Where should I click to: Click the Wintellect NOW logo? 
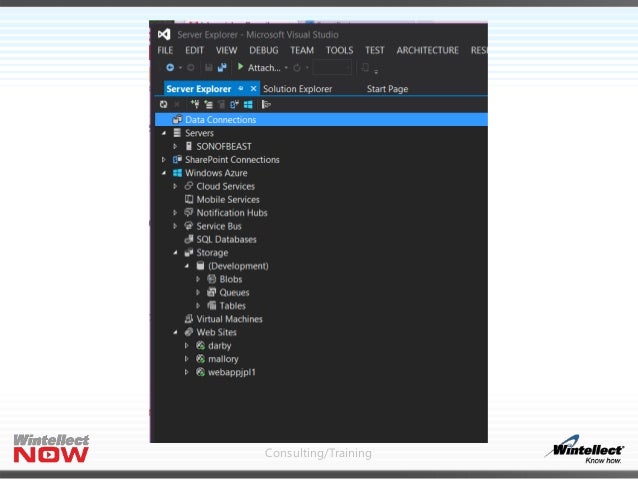pyautogui.click(x=51, y=448)
